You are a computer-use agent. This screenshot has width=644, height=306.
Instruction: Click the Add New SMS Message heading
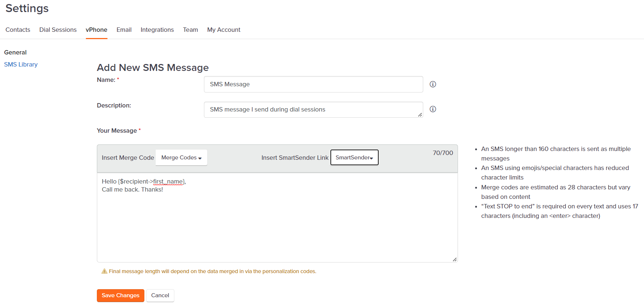click(x=153, y=68)
